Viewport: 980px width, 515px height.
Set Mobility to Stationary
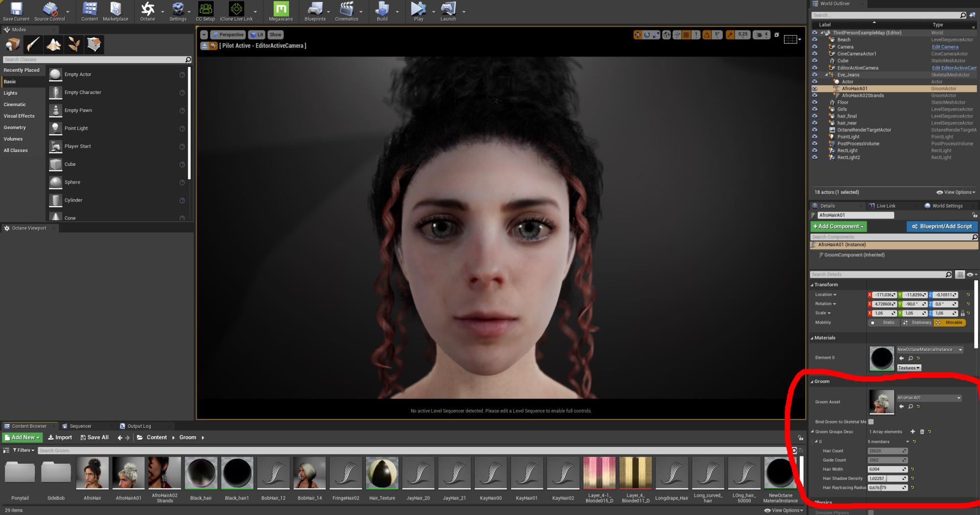[x=917, y=323]
